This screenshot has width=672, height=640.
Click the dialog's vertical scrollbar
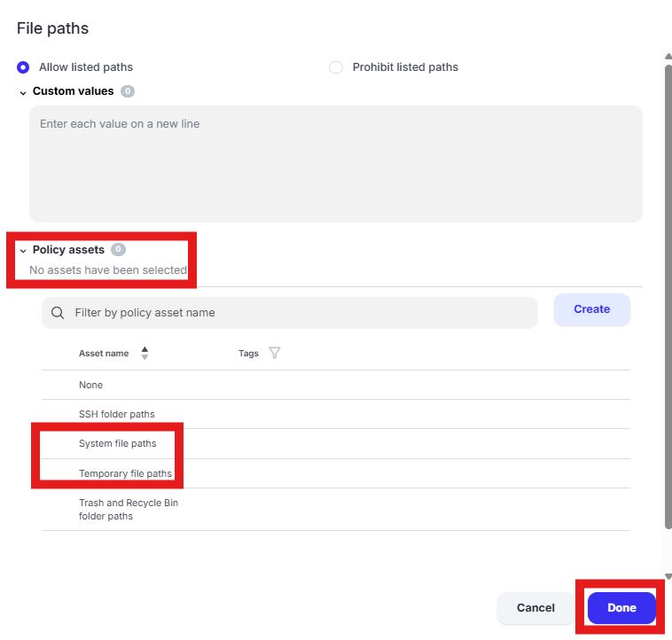point(668,295)
